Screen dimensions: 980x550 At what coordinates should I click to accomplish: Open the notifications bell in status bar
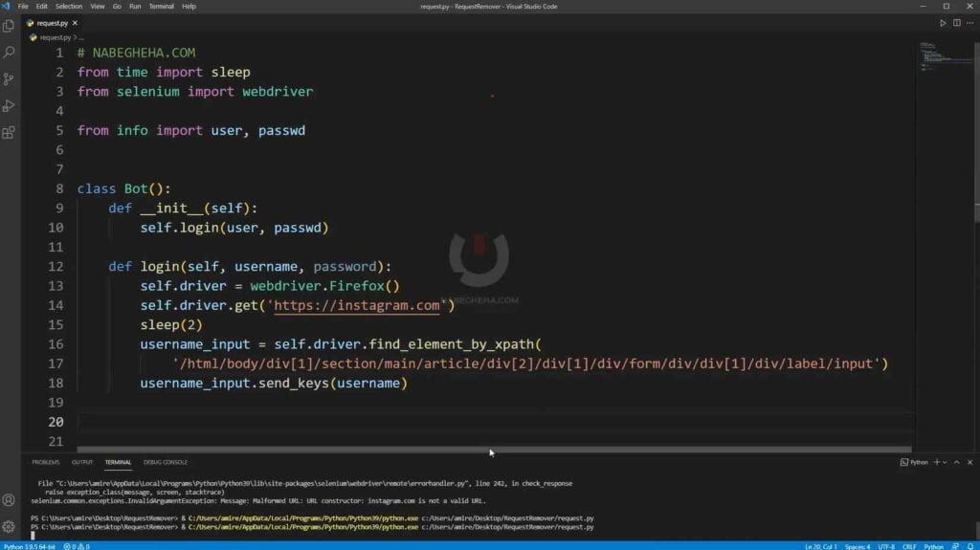pyautogui.click(x=970, y=546)
